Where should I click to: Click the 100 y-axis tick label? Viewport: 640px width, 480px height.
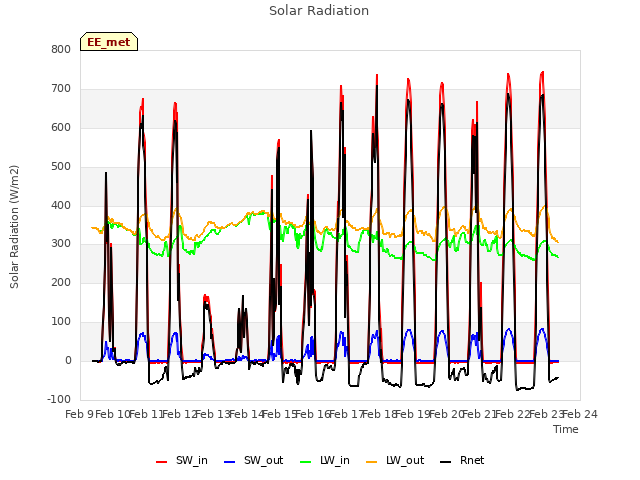(61, 322)
